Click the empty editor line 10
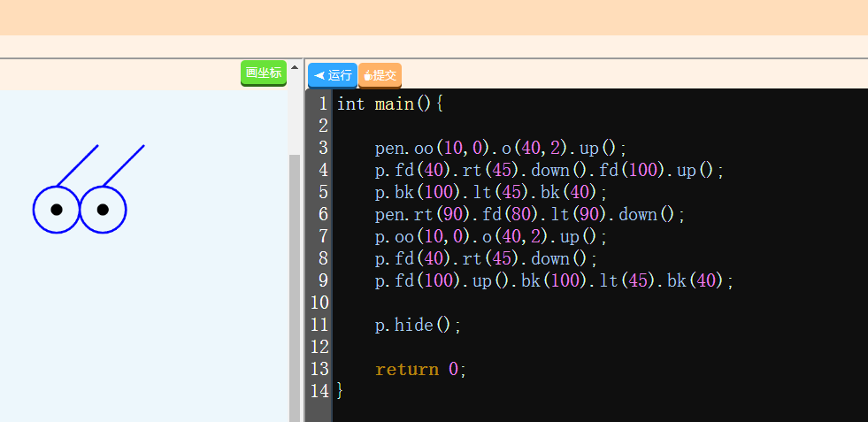 pyautogui.click(x=600, y=303)
